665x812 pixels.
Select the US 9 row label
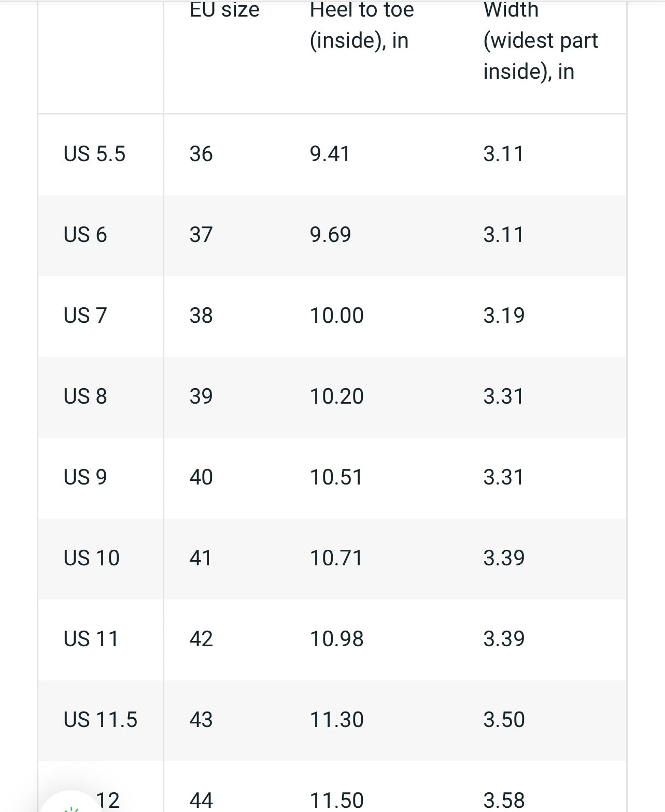pos(85,477)
